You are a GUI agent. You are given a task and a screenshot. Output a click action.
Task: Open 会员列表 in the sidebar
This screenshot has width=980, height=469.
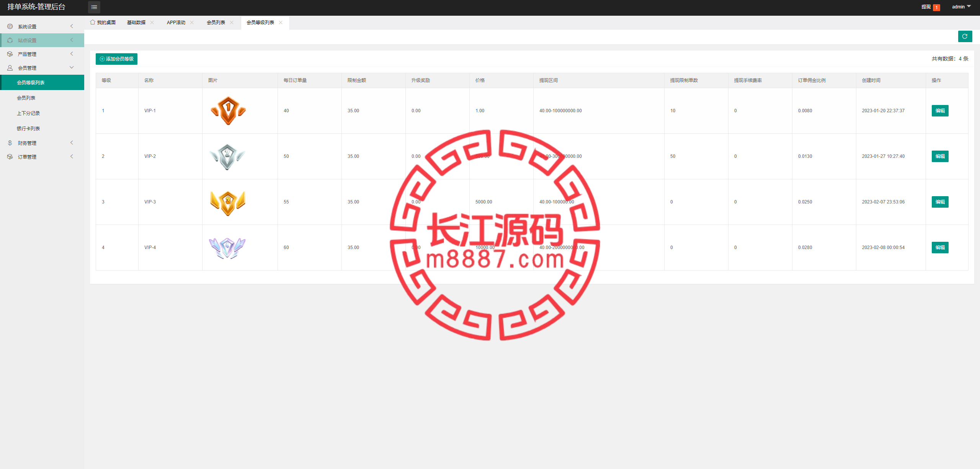pos(42,98)
